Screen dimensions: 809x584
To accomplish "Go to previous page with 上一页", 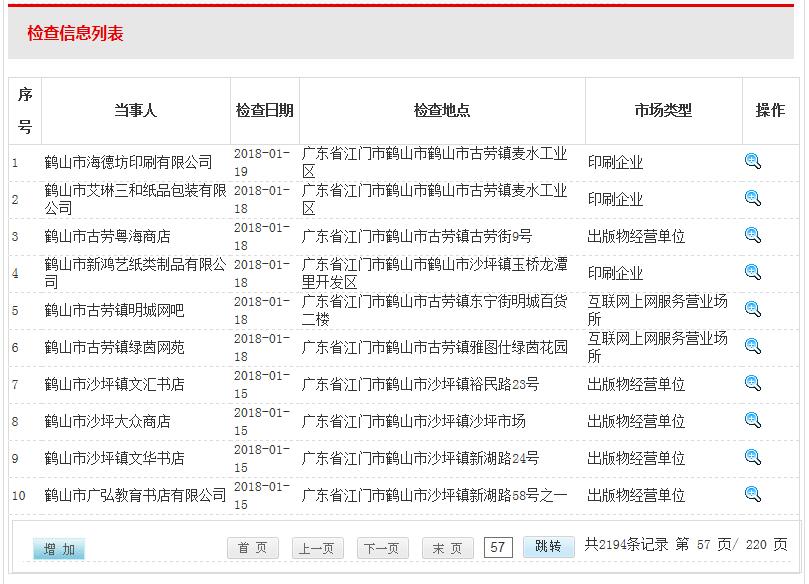I will (318, 548).
